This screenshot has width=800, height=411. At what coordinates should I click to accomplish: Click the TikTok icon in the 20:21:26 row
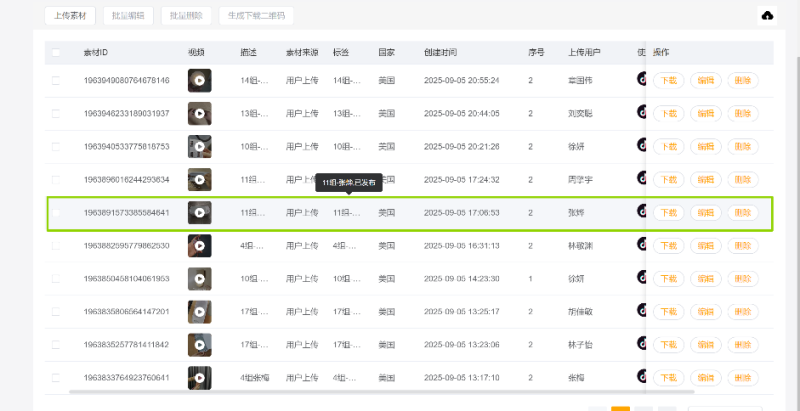coord(643,145)
